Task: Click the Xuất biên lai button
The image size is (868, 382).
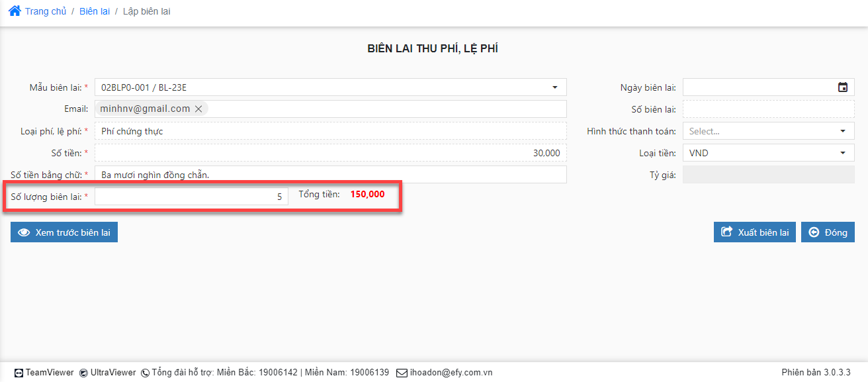Action: point(755,232)
